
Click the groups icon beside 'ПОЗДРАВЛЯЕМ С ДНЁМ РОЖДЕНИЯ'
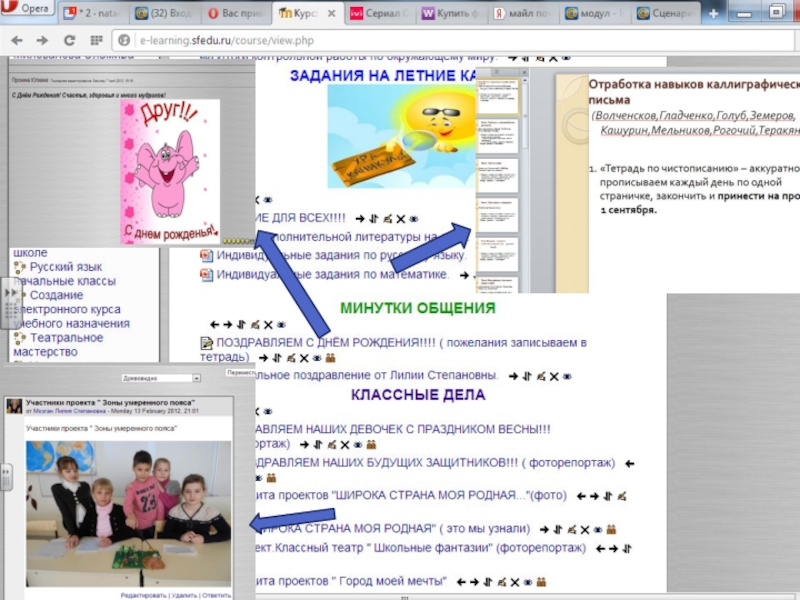pos(330,358)
